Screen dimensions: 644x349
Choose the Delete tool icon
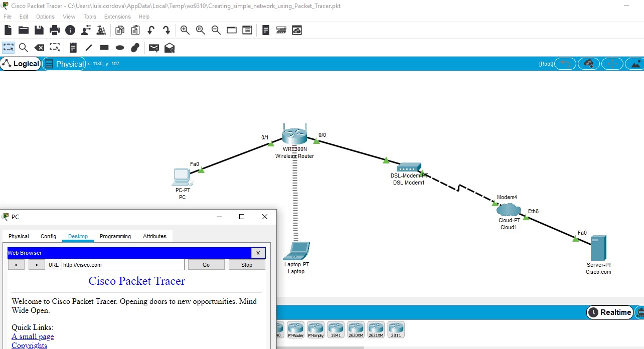tap(39, 48)
